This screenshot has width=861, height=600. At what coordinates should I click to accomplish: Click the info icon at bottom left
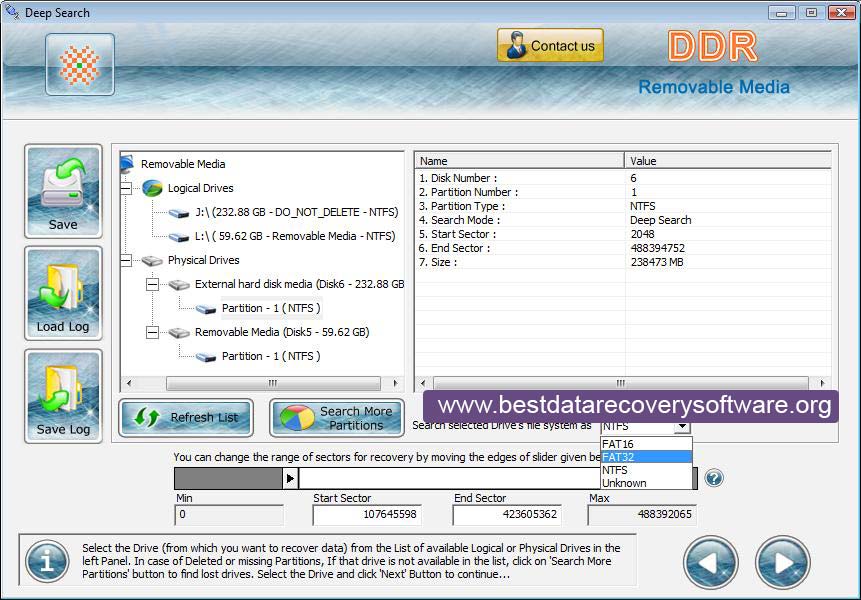pyautogui.click(x=47, y=561)
